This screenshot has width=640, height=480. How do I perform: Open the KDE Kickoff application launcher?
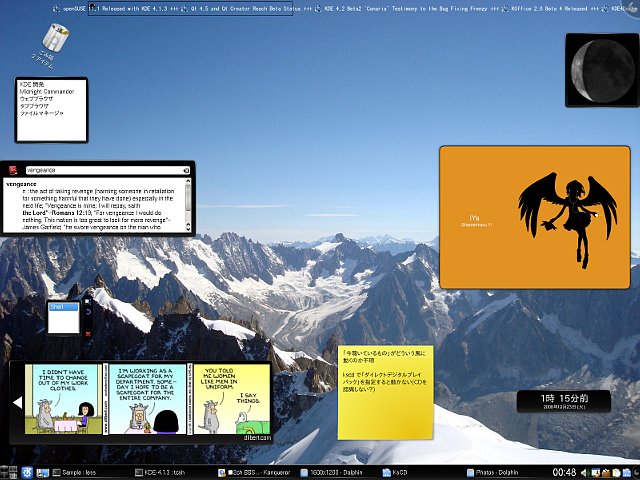[27, 473]
